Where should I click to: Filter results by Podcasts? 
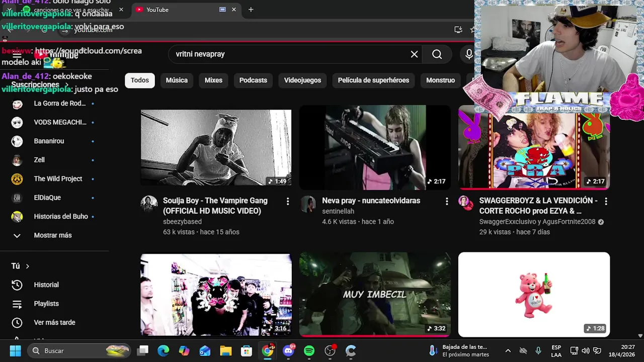pyautogui.click(x=253, y=80)
